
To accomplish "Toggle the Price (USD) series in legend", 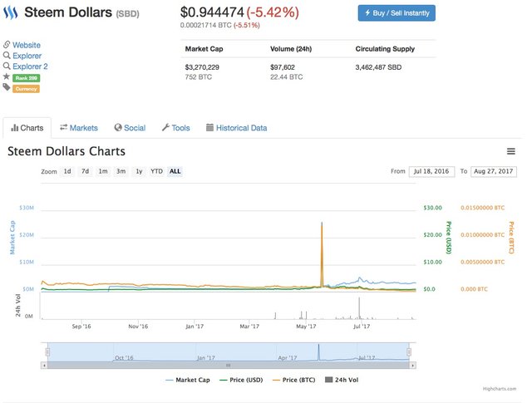I will 241,380.
